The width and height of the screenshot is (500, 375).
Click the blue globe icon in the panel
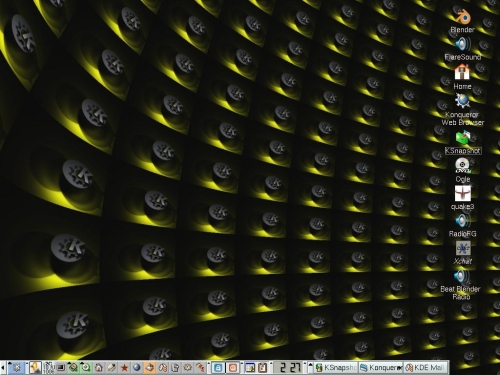click(137, 368)
